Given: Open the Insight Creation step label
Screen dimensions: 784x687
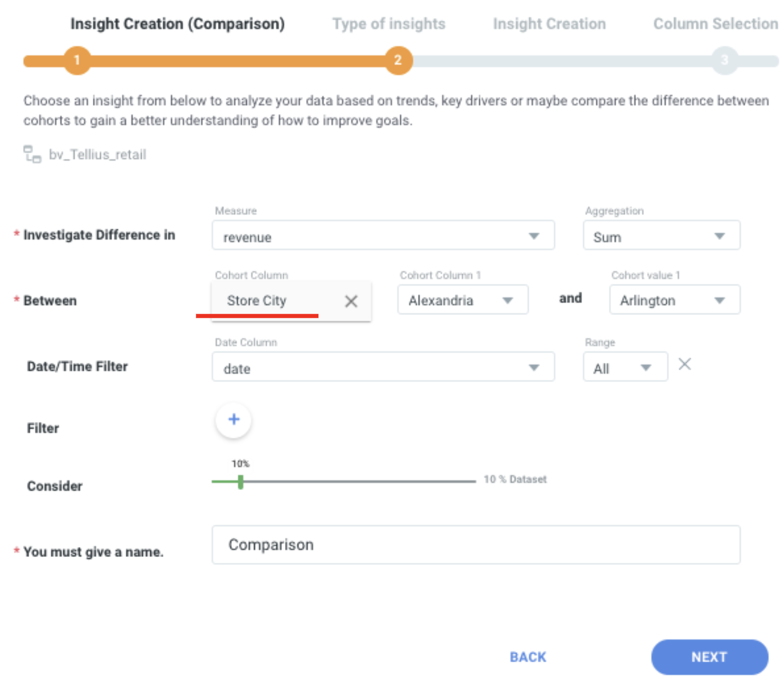Looking at the screenshot, I should (x=549, y=23).
